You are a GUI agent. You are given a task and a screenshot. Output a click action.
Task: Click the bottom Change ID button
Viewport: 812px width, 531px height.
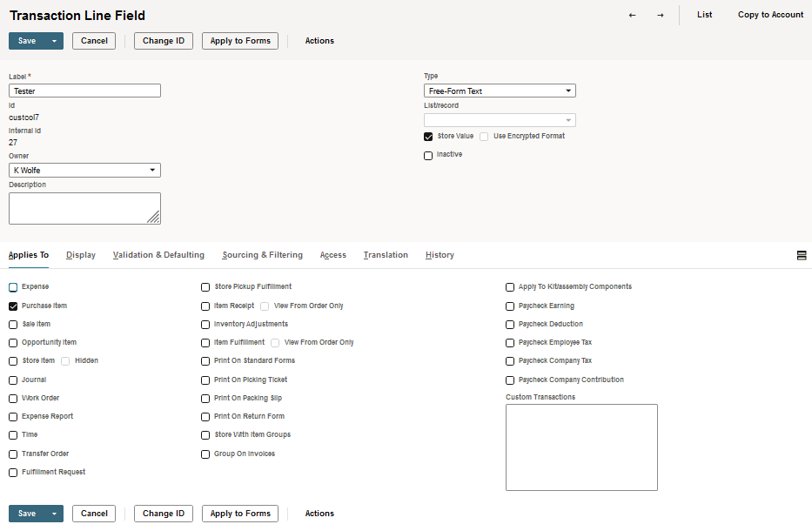164,514
